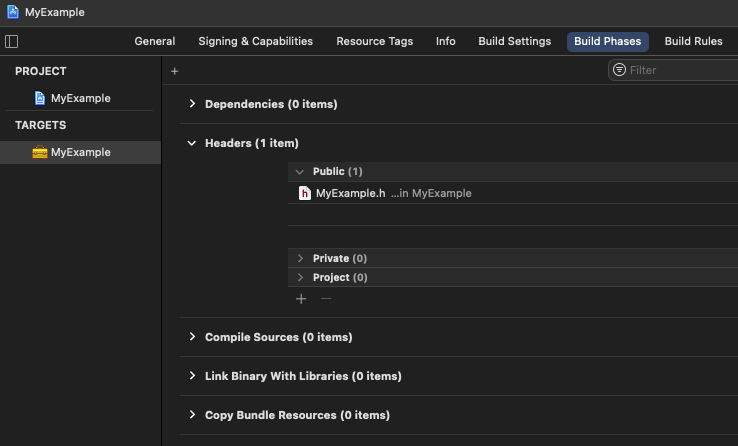This screenshot has width=738, height=446.
Task: Expand Link Binary With Libraries phase
Action: click(192, 376)
